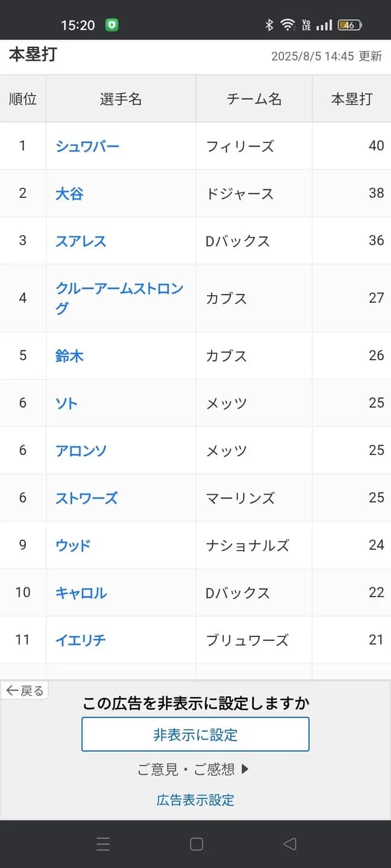Open イエリチ's player page

coord(80,640)
